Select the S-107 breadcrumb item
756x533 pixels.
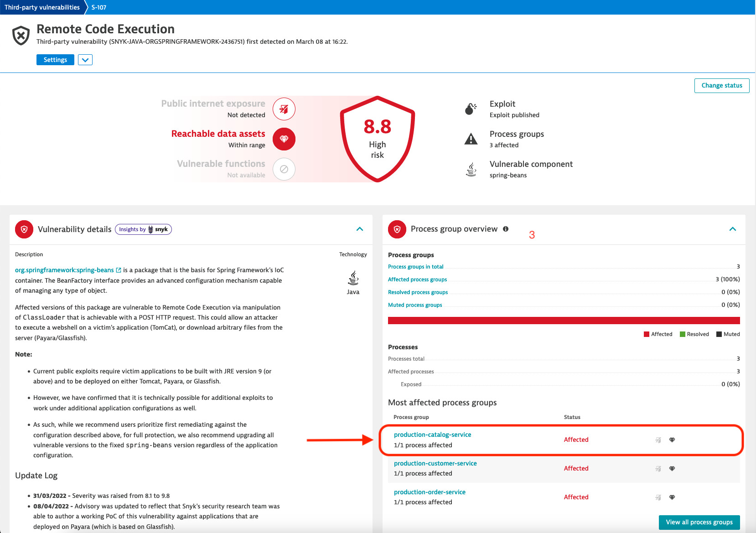tap(99, 7)
